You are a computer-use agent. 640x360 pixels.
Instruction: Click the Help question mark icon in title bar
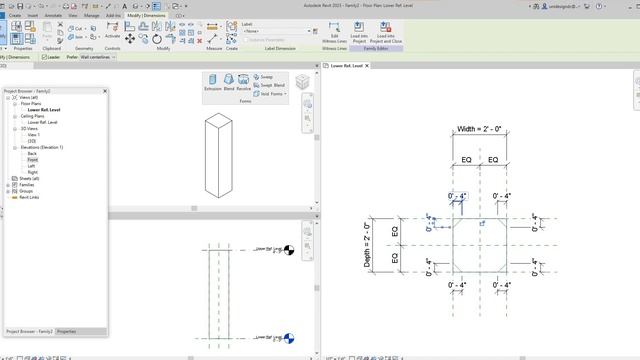(x=599, y=6)
